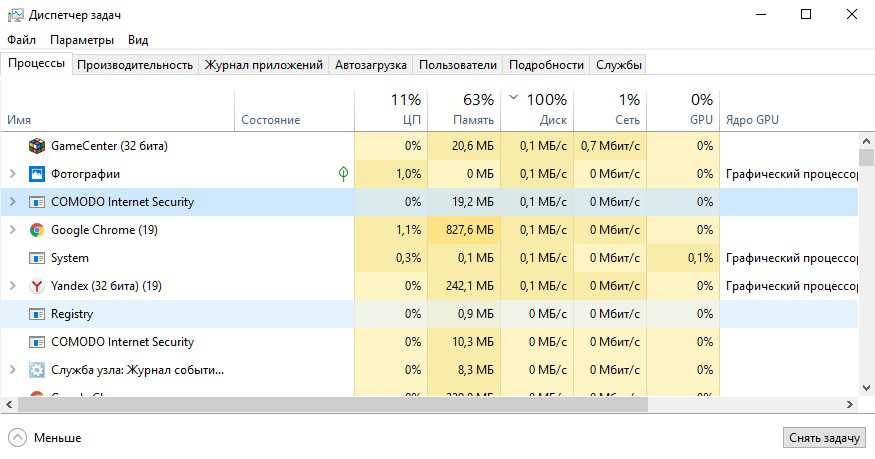Screen dimensions: 875x459
Task: Click the 0,3% CPU cell for System
Action: 391,258
